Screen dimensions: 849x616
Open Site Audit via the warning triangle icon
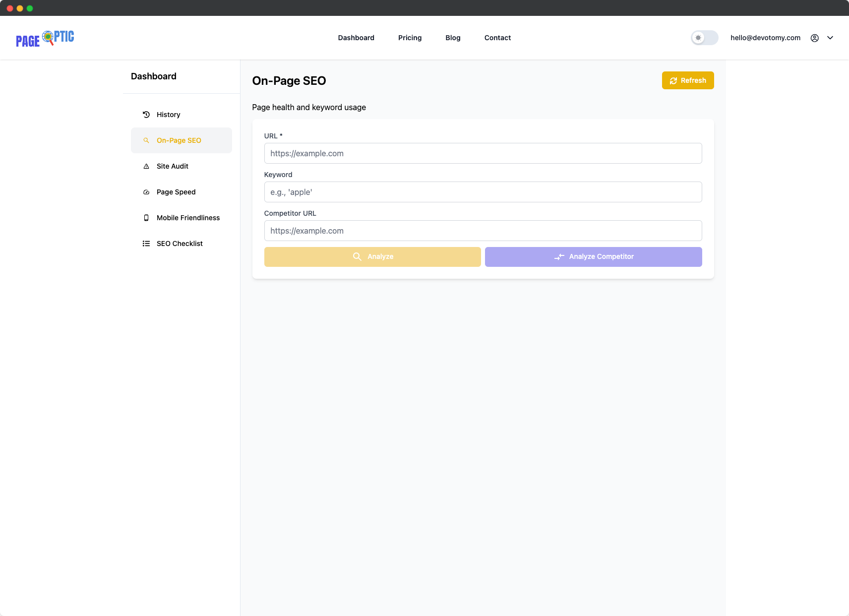click(x=146, y=166)
